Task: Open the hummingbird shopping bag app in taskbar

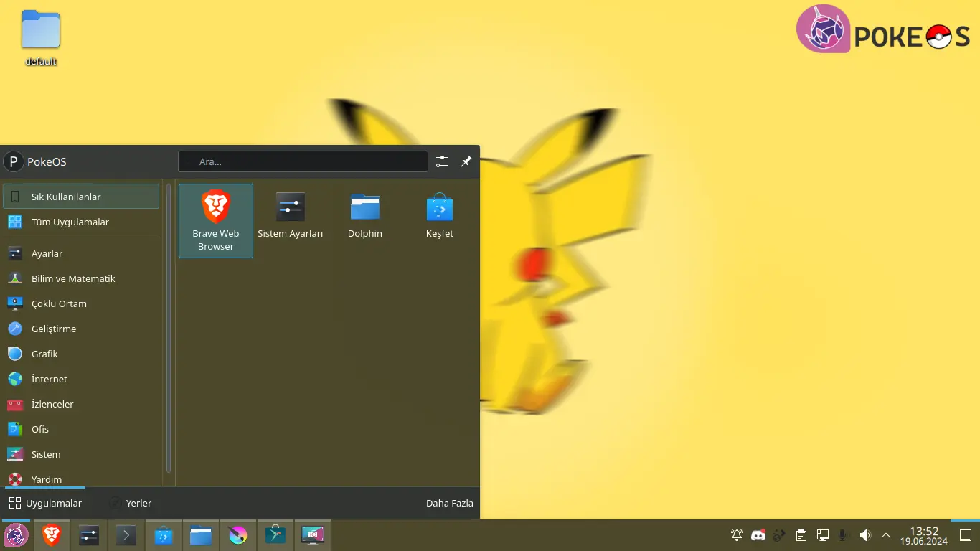Action: [x=275, y=535]
